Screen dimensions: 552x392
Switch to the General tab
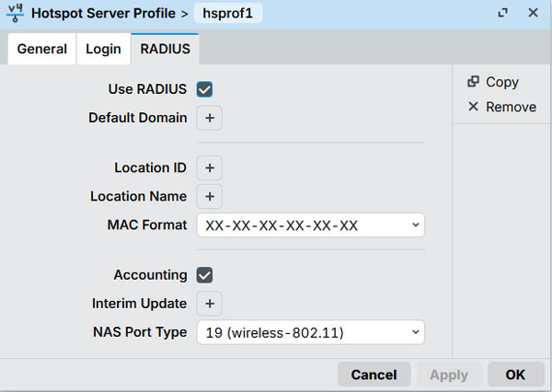pos(41,49)
